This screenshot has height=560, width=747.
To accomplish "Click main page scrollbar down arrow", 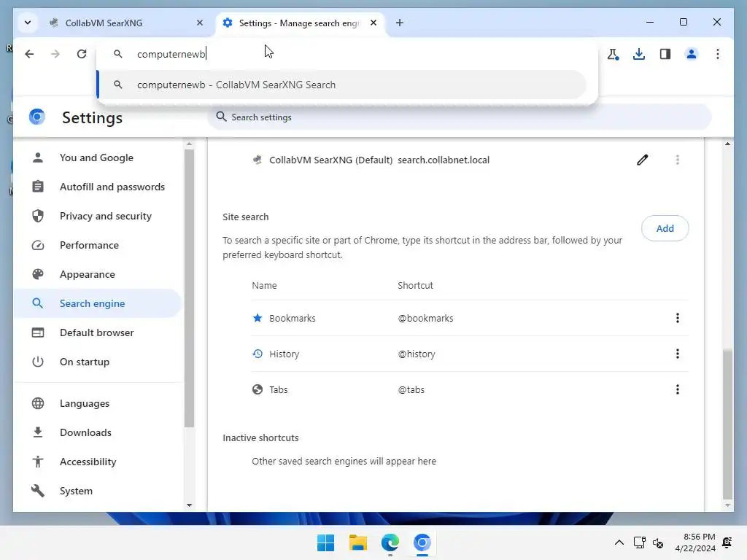I will (x=727, y=505).
